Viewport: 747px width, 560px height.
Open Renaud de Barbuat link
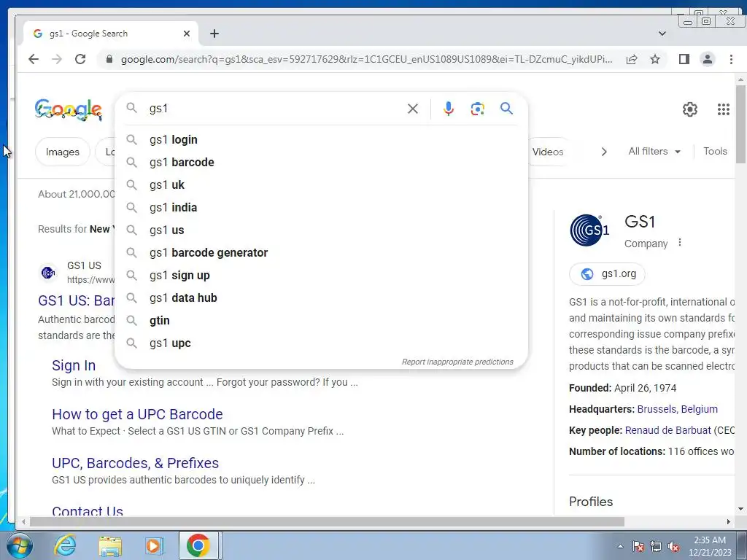pyautogui.click(x=668, y=430)
